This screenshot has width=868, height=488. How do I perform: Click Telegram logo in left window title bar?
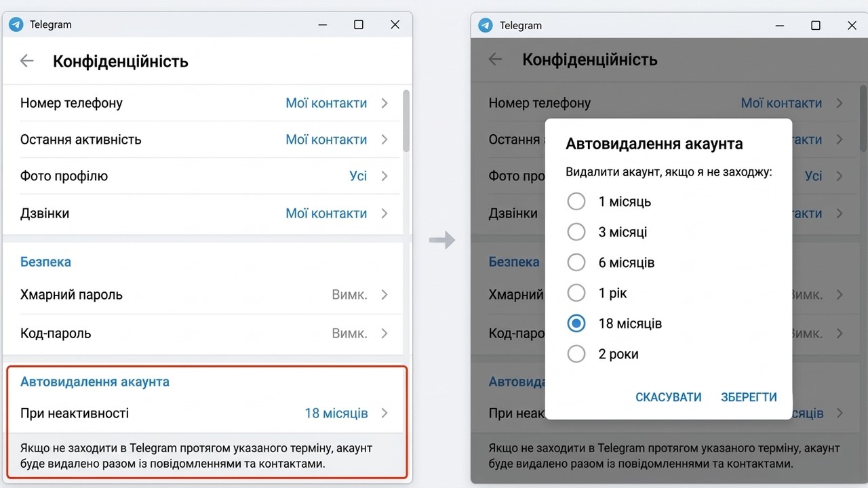pyautogui.click(x=16, y=24)
